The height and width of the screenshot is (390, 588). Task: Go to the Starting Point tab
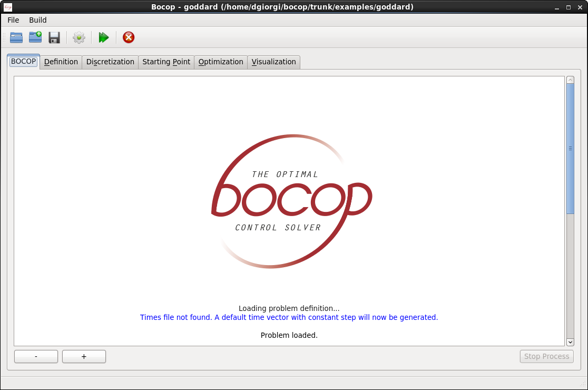[x=166, y=62]
